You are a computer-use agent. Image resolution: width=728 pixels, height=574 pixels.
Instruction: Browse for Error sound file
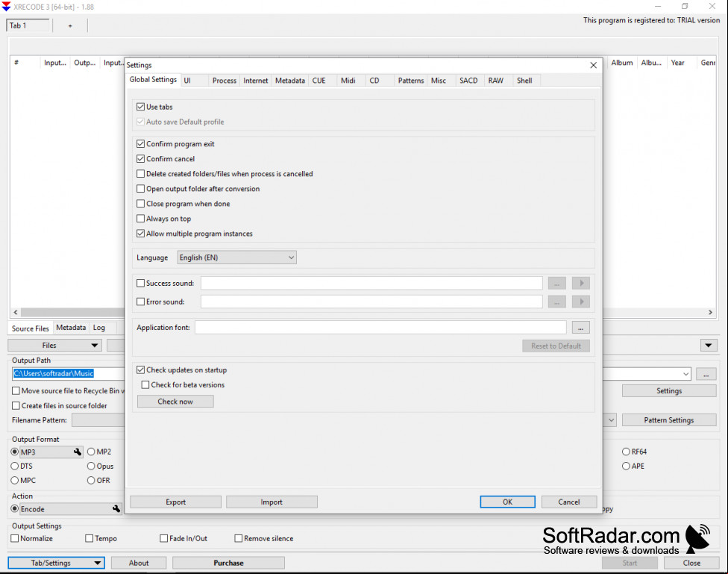pyautogui.click(x=556, y=302)
